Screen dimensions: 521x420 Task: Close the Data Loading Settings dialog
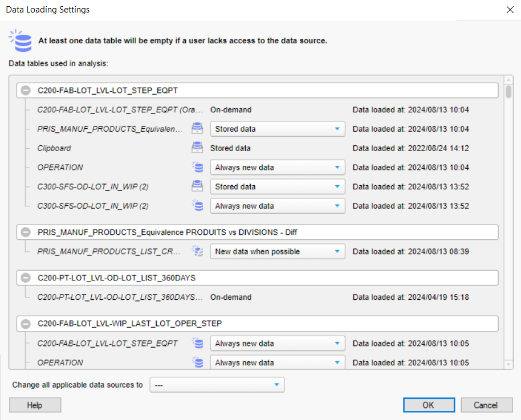(x=509, y=10)
